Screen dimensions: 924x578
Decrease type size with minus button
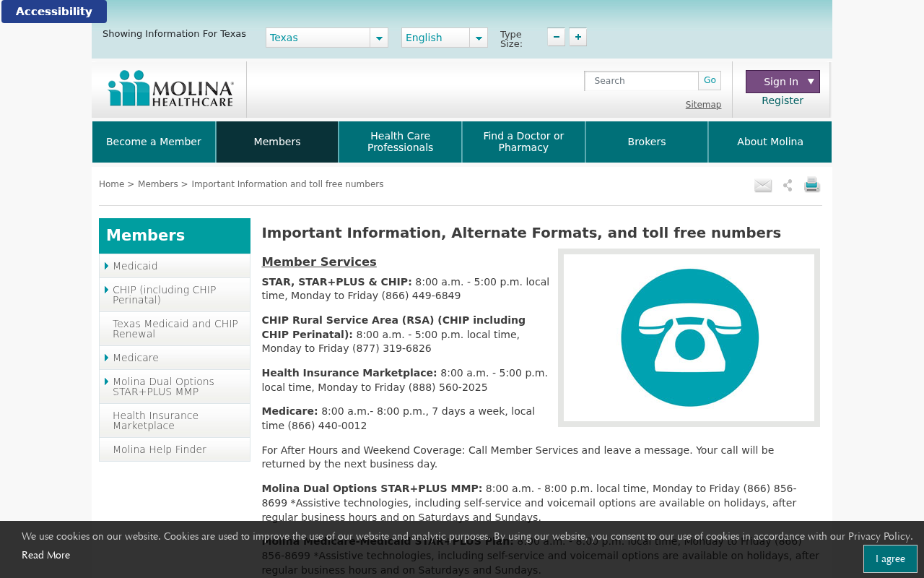click(x=556, y=37)
